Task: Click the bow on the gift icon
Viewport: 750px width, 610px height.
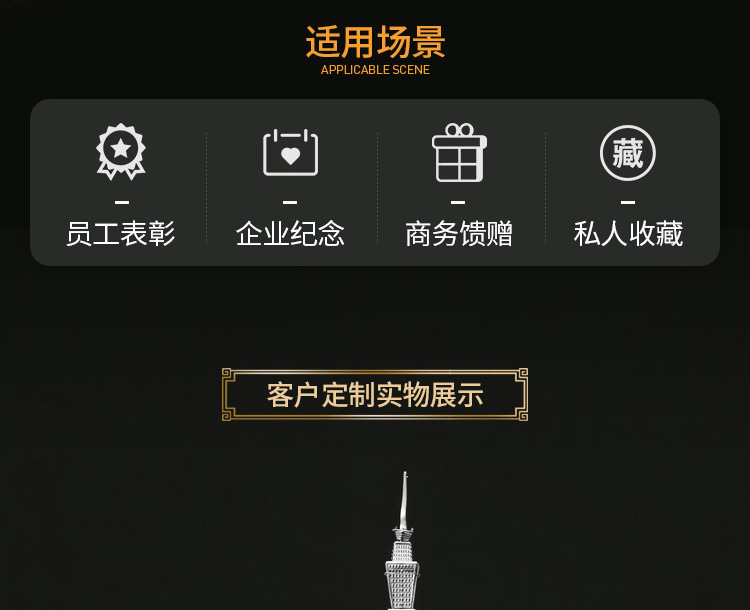Action: (x=460, y=129)
